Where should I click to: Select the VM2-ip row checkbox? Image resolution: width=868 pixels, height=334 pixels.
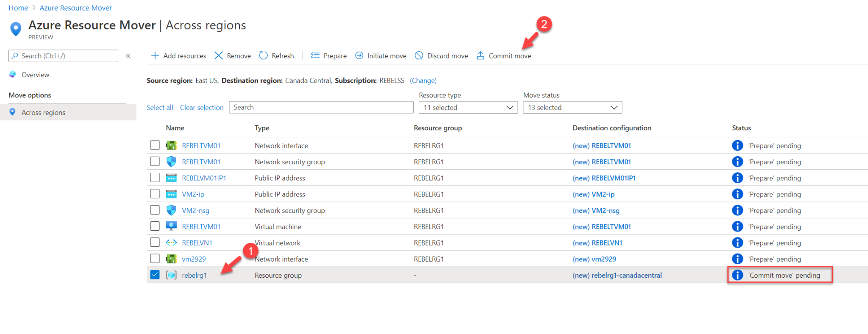pos(155,194)
